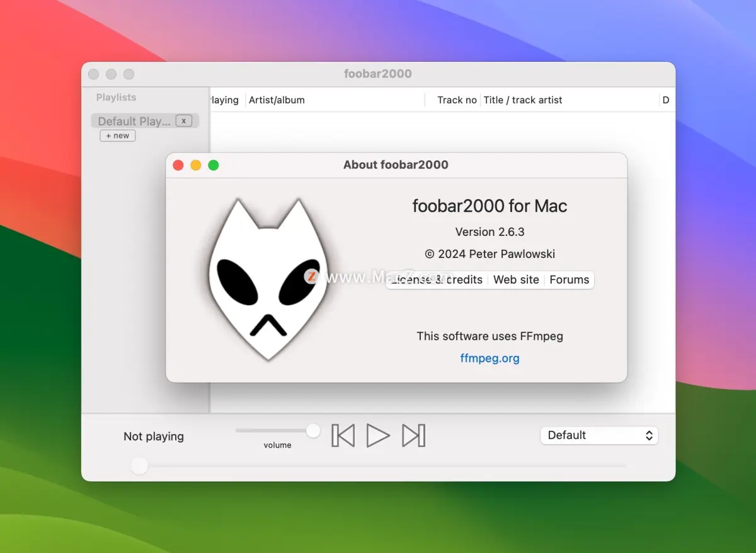This screenshot has width=756, height=553.
Task: Click the seek position slider handle
Action: click(139, 465)
